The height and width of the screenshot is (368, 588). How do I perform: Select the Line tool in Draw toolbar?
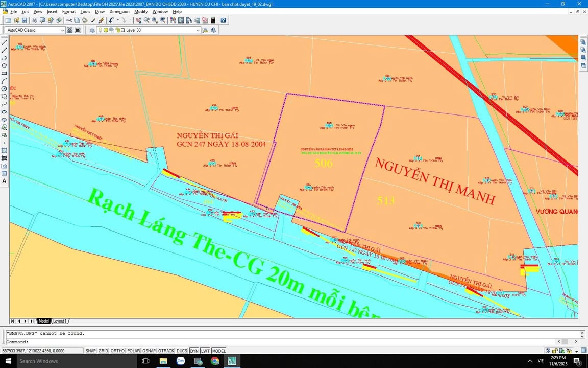pos(4,43)
